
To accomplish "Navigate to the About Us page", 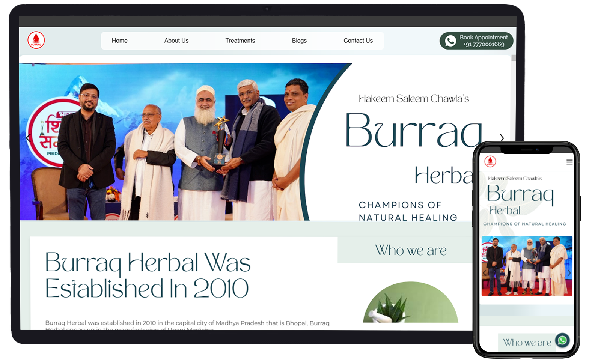I will tap(176, 41).
